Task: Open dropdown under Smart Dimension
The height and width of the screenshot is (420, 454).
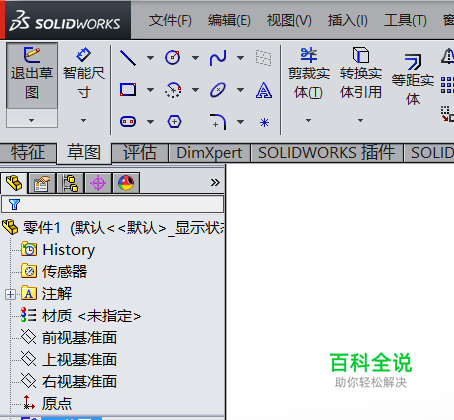Action: [84, 120]
